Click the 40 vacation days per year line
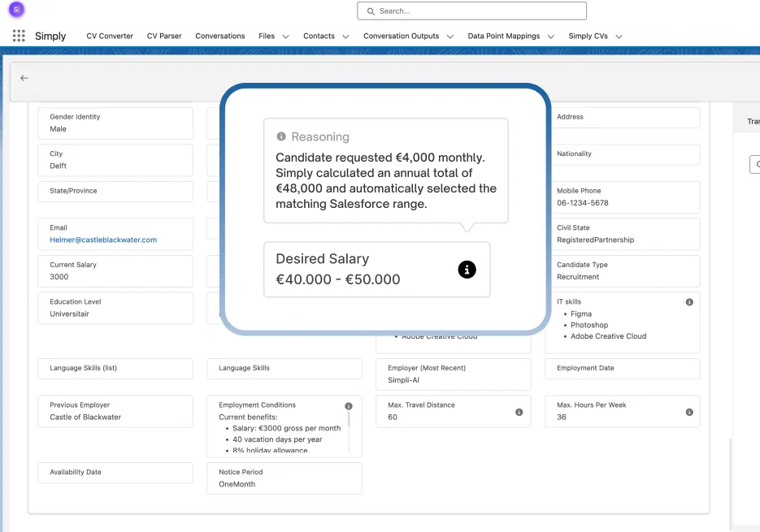This screenshot has width=760, height=532. [x=277, y=439]
